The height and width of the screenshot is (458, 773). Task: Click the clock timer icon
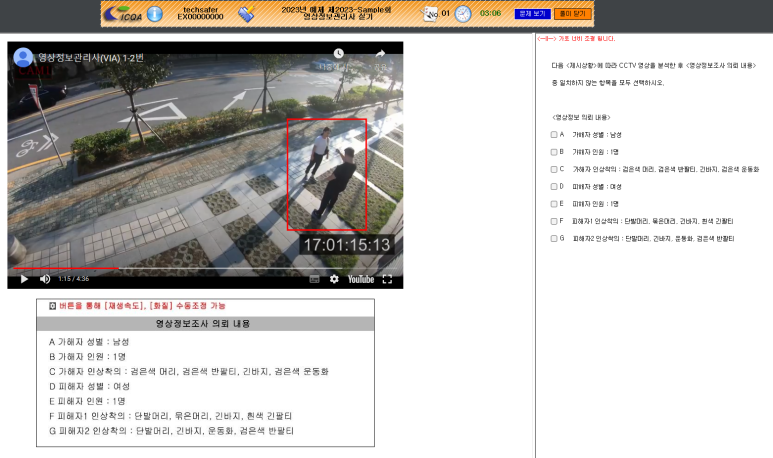463,14
